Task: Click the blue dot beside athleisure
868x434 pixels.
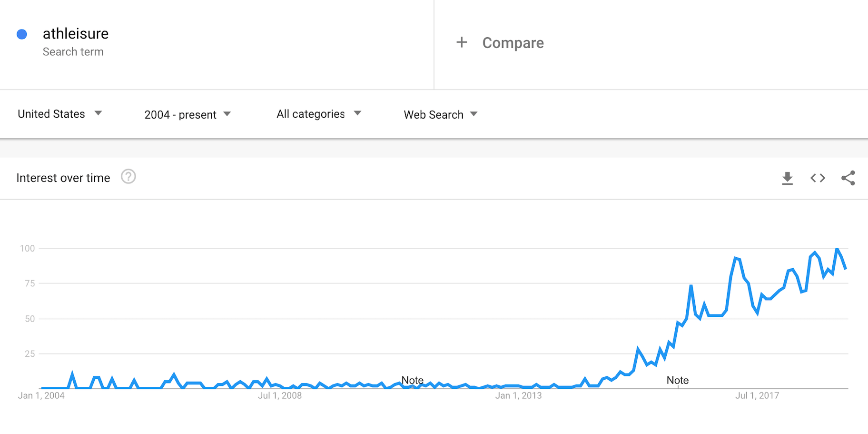Action: tap(22, 34)
